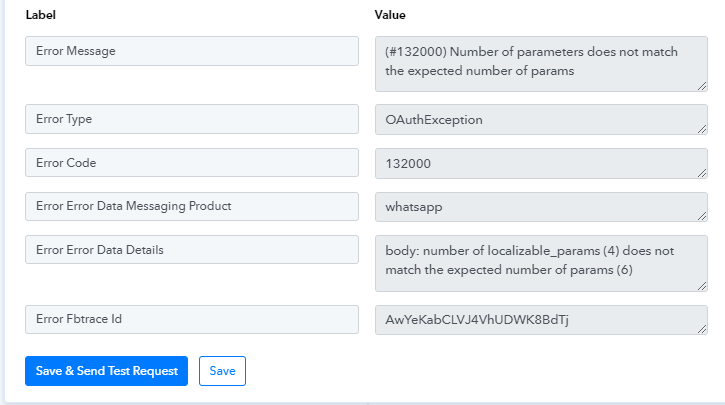Focus the OAuthException value field

540,119
